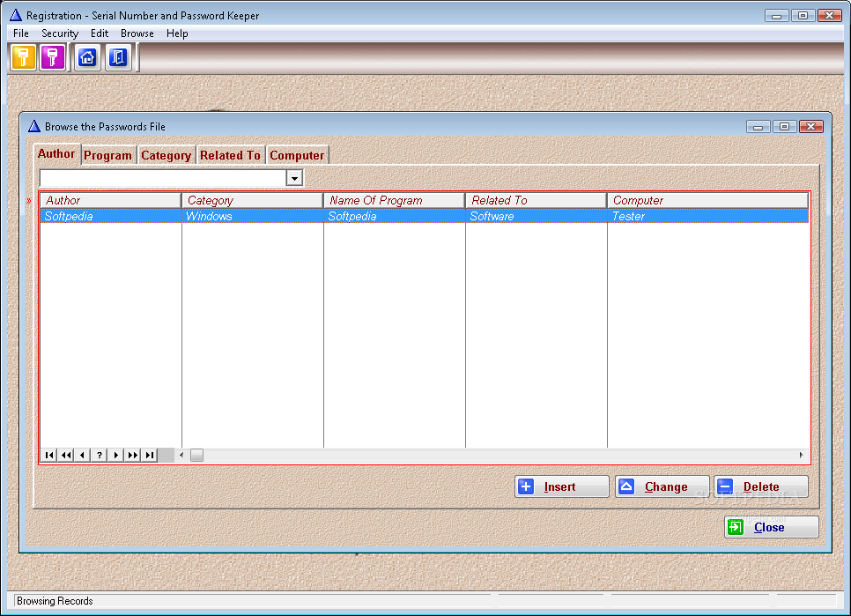851x616 pixels.
Task: Click the horizontal scrollbar right arrow
Action: [x=802, y=456]
